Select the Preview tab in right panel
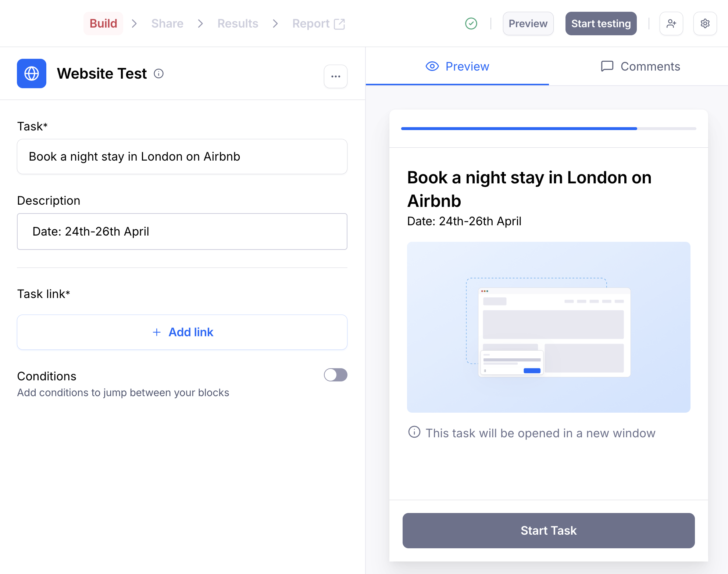This screenshot has height=574, width=728. (x=457, y=67)
